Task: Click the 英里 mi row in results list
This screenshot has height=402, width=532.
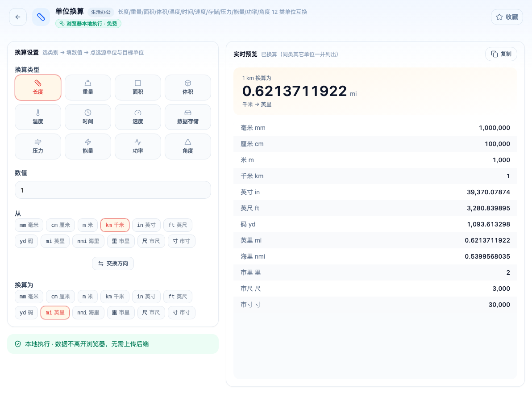Action: 375,240
